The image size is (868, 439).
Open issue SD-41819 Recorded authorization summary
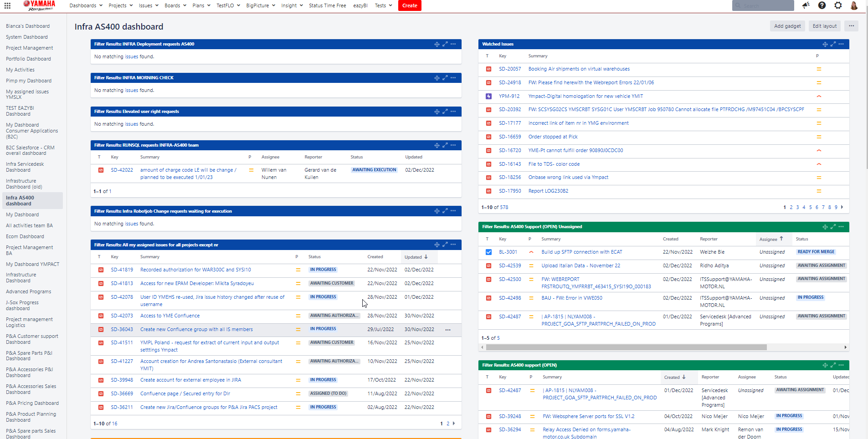tap(195, 270)
